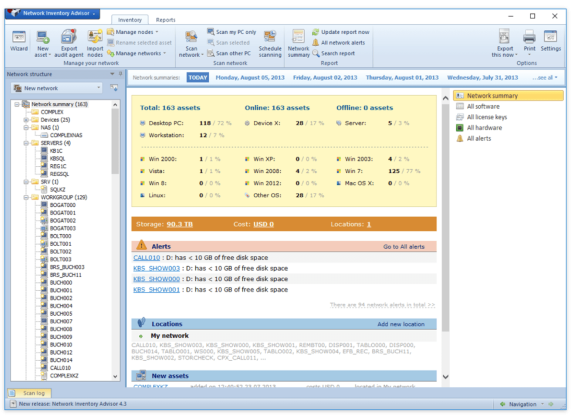Click the Locations count link
This screenshot has height=420, width=571.
(x=369, y=224)
